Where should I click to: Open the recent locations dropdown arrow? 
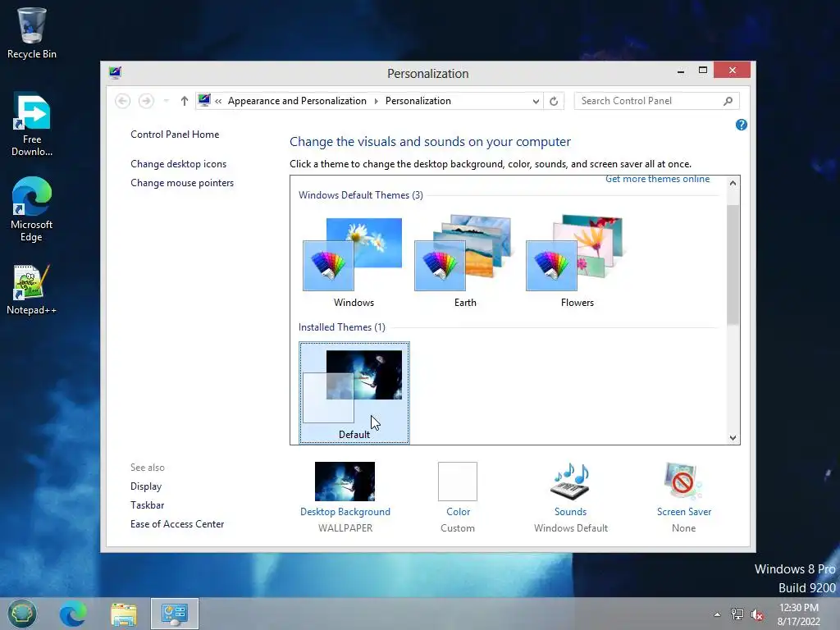click(166, 101)
